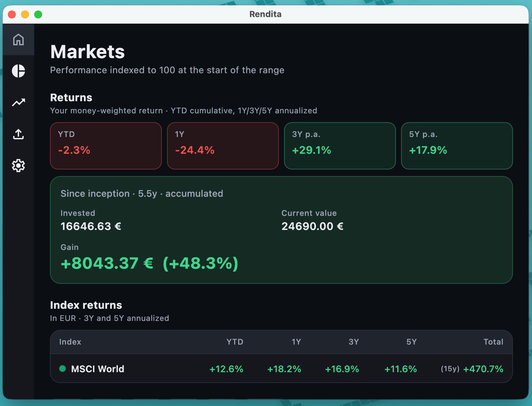This screenshot has width=532, height=406.
Task: Click the +470.7% total return value
Action: (483, 369)
